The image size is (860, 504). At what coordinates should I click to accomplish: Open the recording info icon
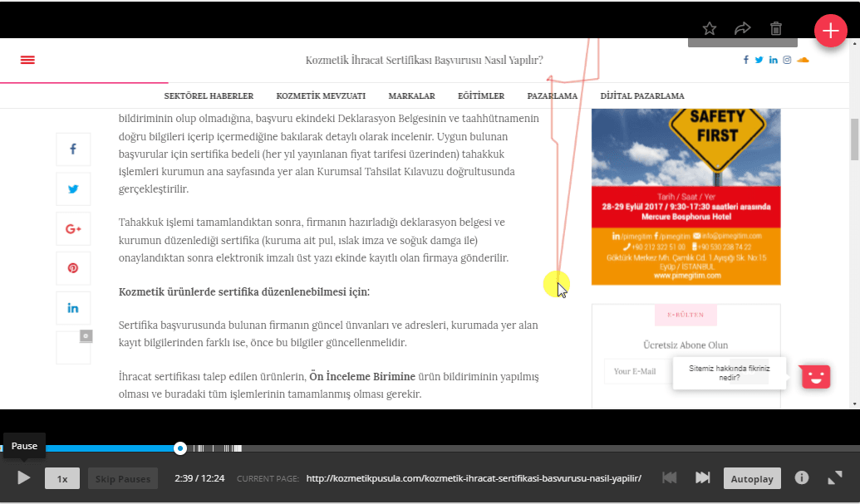click(x=802, y=477)
